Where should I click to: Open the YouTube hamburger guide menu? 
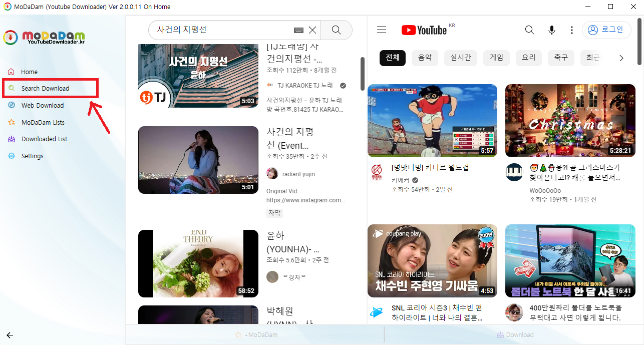coord(382,30)
